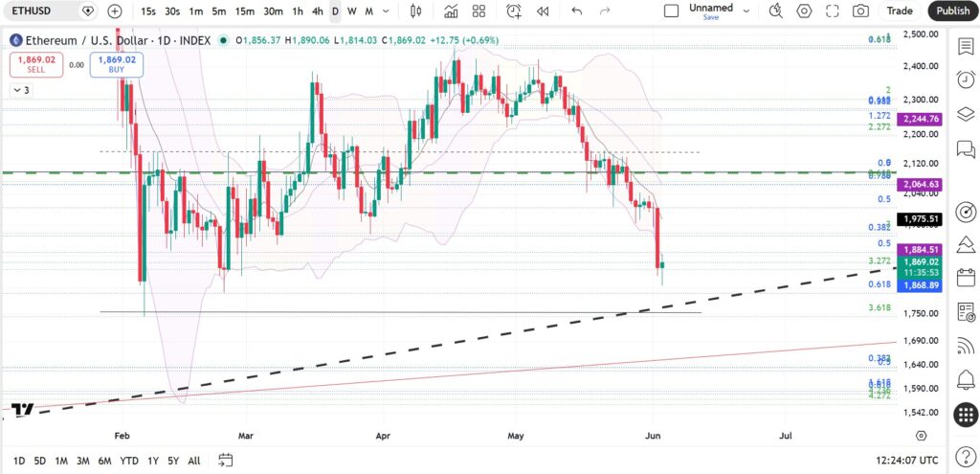Open the products grid menu
This screenshot has width=980, height=474.
(966, 415)
